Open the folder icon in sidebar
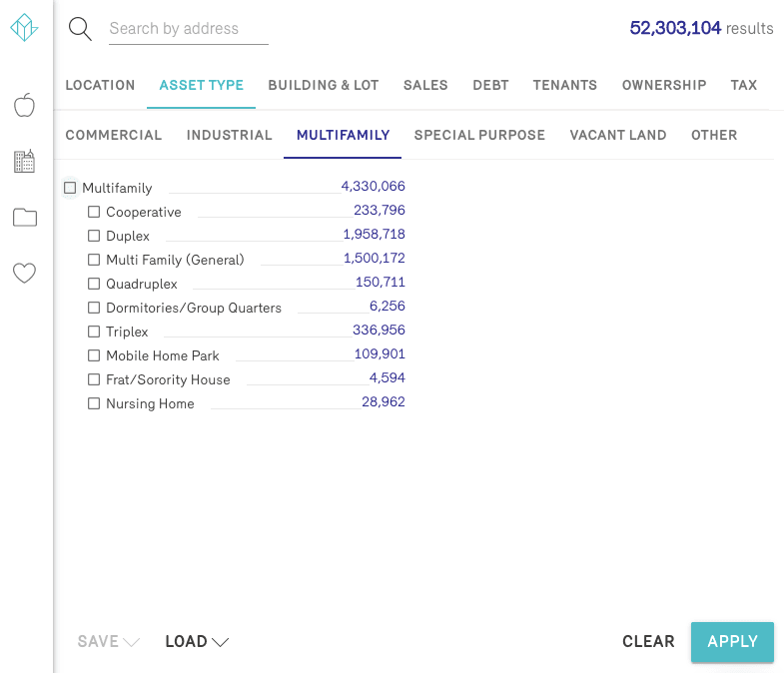Image resolution: width=784 pixels, height=673 pixels. pyautogui.click(x=24, y=218)
